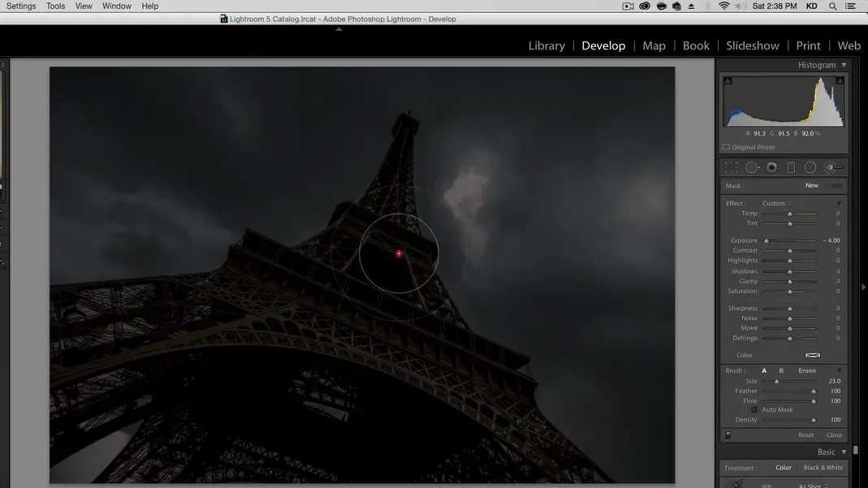Toggle the Adjustment Brush tool
Image resolution: width=868 pixels, height=488 pixels.
coord(831,167)
